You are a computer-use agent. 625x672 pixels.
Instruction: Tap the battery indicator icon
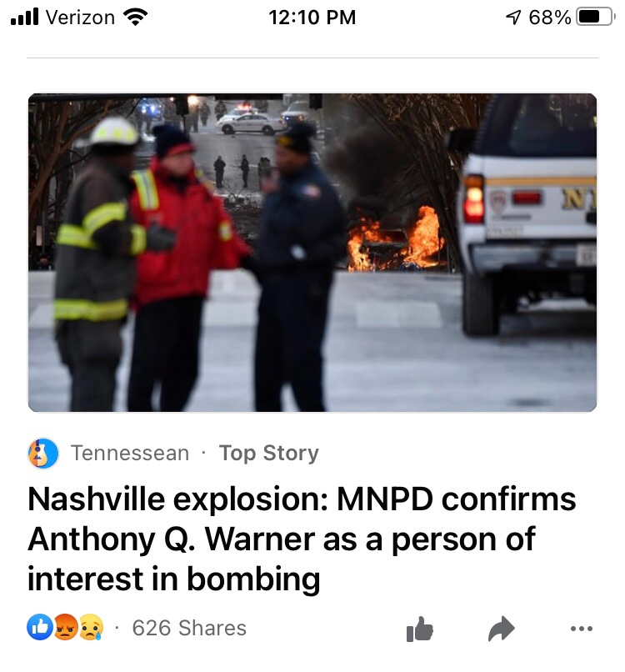coord(596,18)
